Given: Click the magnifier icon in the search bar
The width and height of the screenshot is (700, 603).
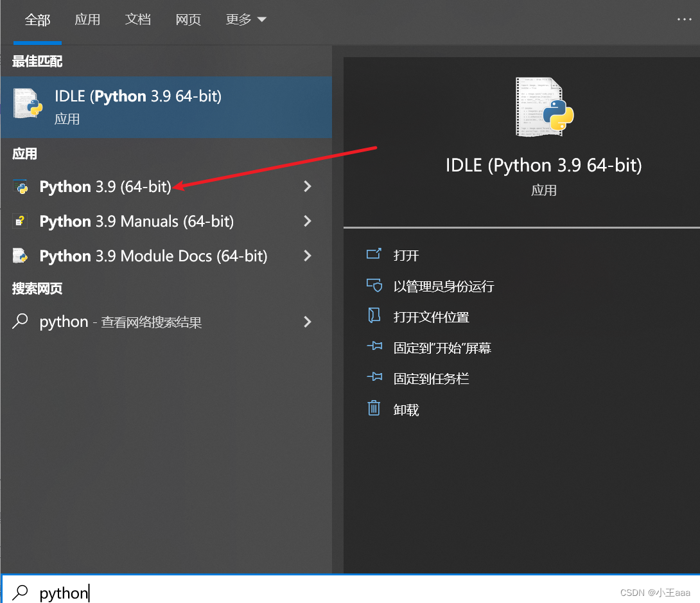Looking at the screenshot, I should coord(19,592).
